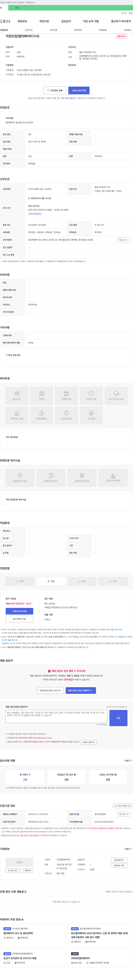This screenshot has width=133, height=980.
Task: Jump to the 기업정보 section tab
Action: coord(127,30)
